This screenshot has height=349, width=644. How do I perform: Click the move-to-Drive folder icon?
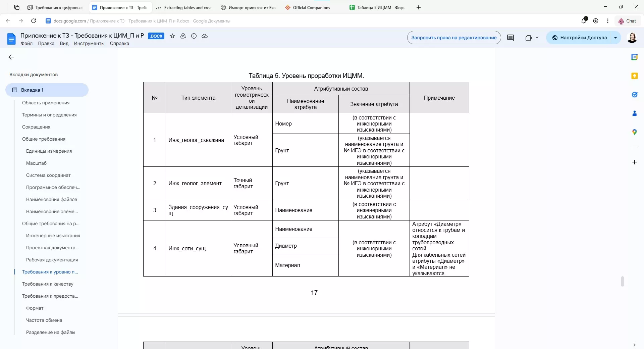[183, 36]
